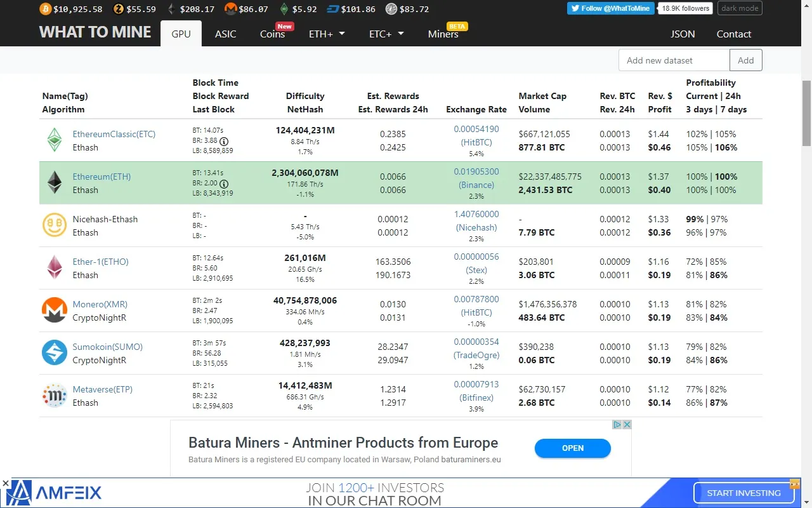Click Monero exchange rate 0.00787800
This screenshot has width=812, height=508.
[476, 299]
